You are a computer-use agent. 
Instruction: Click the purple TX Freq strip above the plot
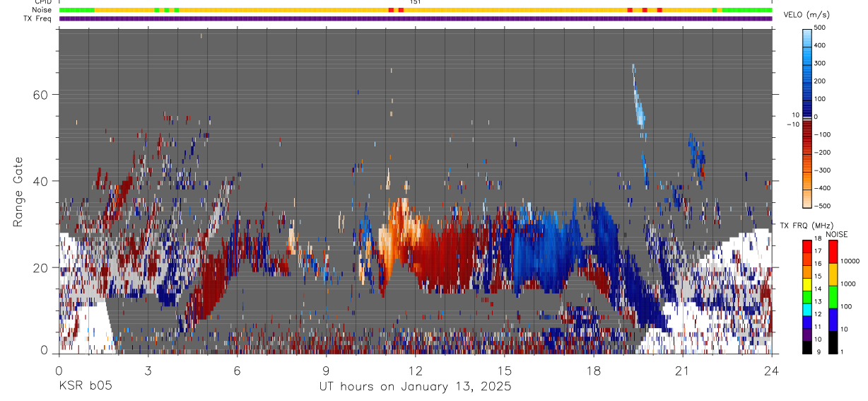click(416, 18)
